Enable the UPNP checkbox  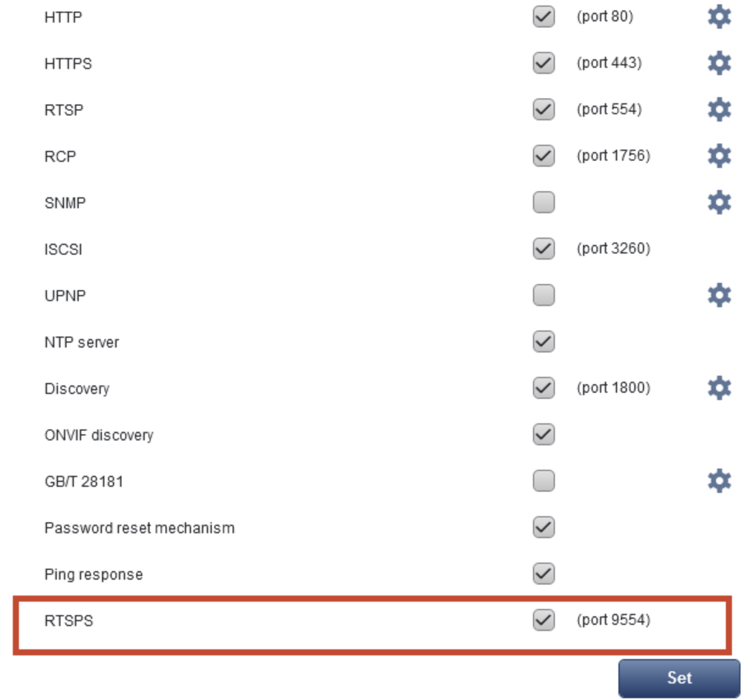coord(542,294)
